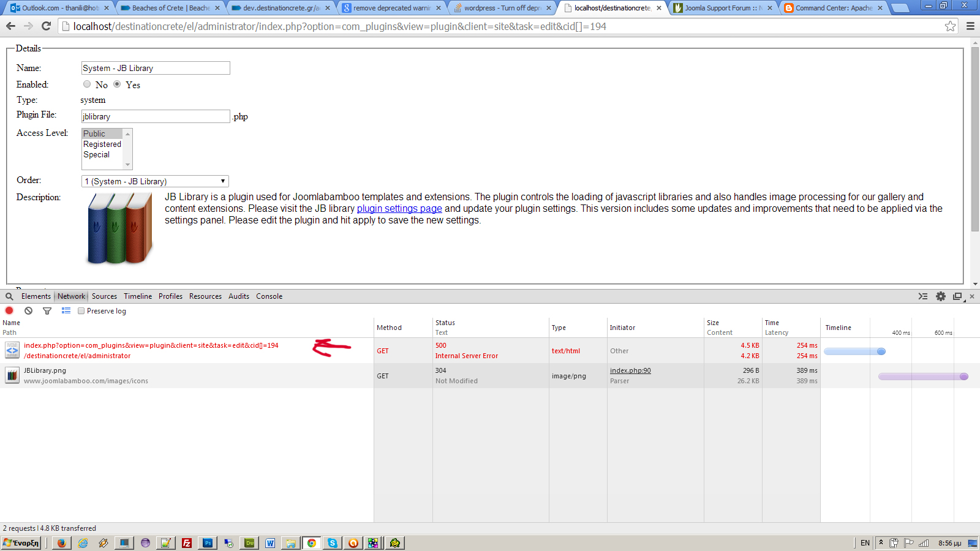
Task: Bookmark this page with the star
Action: pyautogui.click(x=950, y=26)
